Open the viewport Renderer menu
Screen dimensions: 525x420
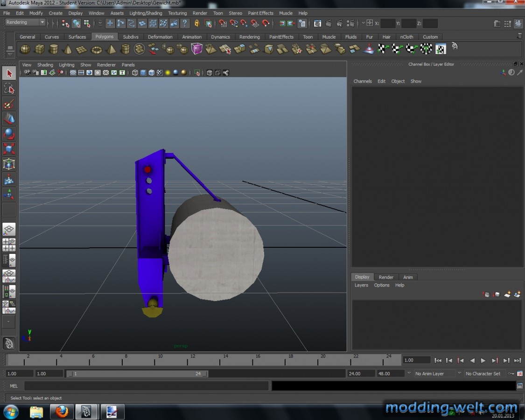point(106,65)
